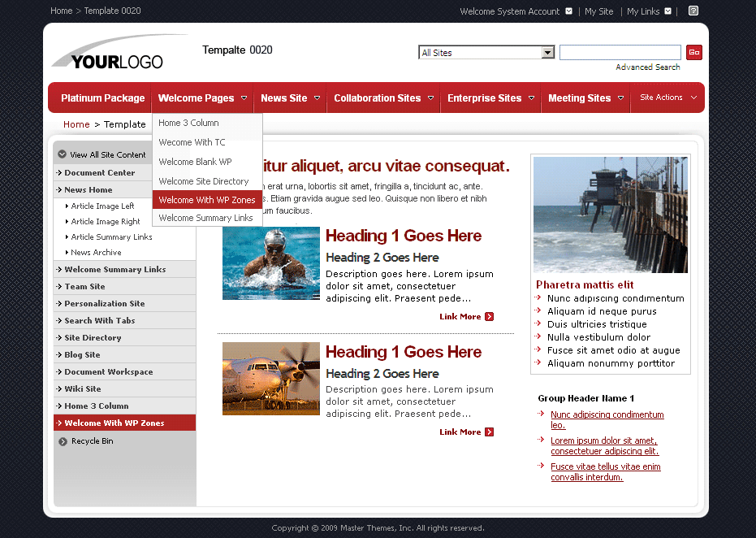Open the Welcome System Account menu toggle
The height and width of the screenshot is (538, 756).
click(569, 11)
